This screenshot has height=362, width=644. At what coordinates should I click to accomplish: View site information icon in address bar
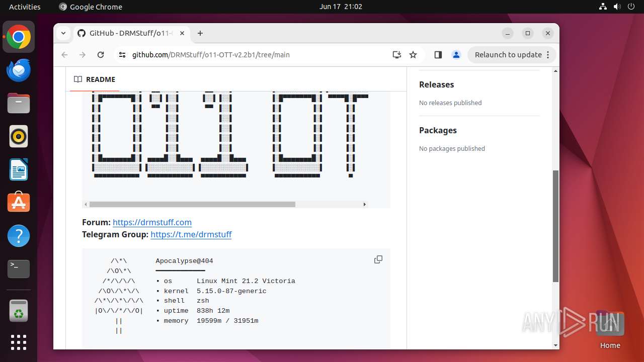(x=122, y=55)
